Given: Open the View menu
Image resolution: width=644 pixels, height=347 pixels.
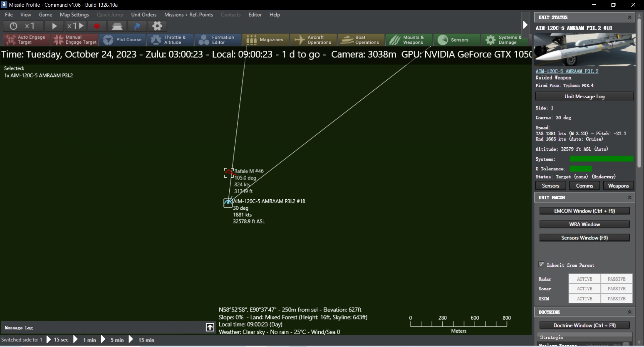Looking at the screenshot, I should click(25, 15).
